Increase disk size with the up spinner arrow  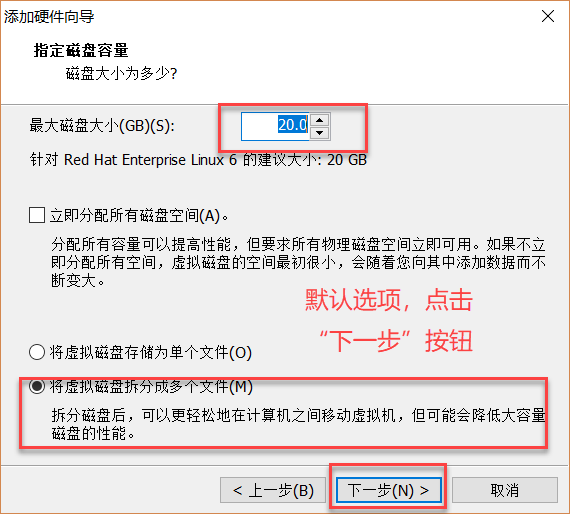(x=320, y=120)
